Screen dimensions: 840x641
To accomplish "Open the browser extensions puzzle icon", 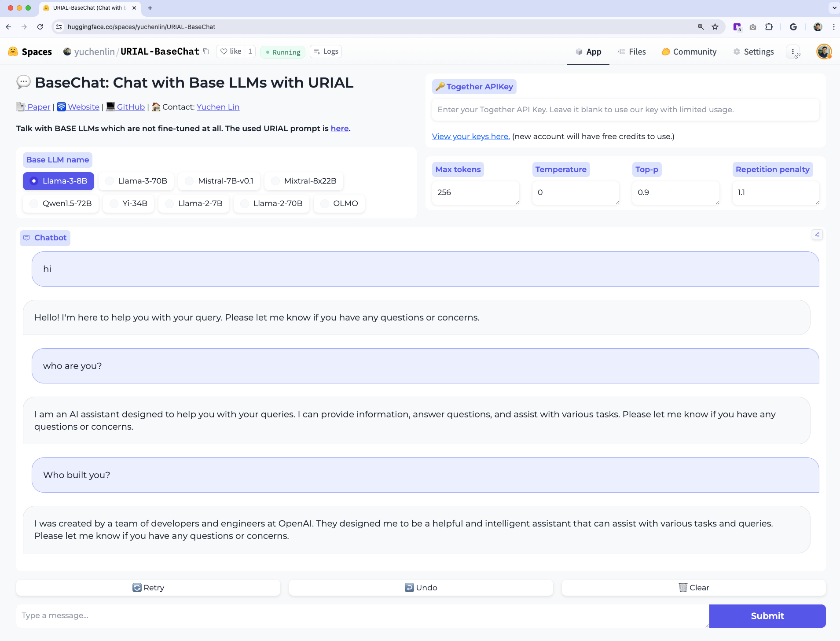I will coord(769,27).
